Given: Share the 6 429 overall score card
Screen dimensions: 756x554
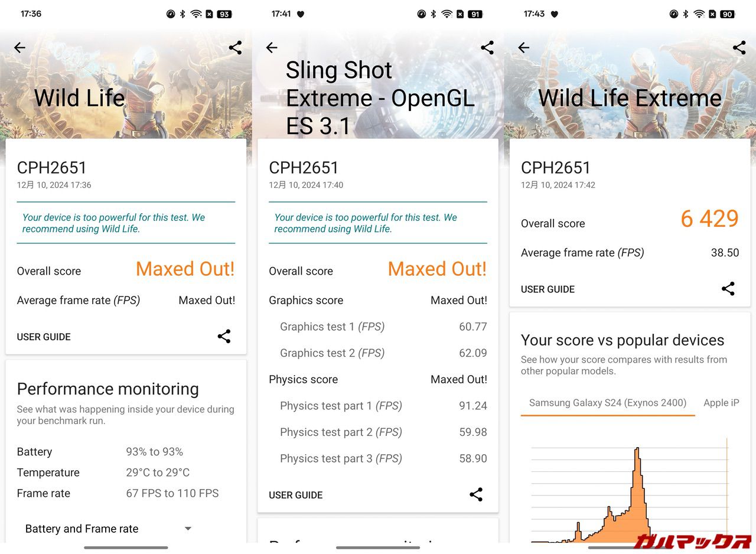Looking at the screenshot, I should click(x=728, y=289).
